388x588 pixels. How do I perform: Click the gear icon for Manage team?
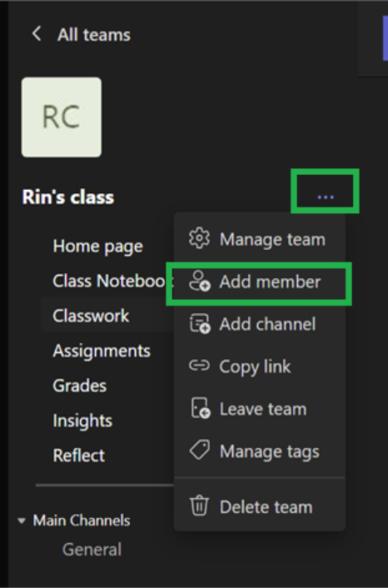[x=199, y=238]
